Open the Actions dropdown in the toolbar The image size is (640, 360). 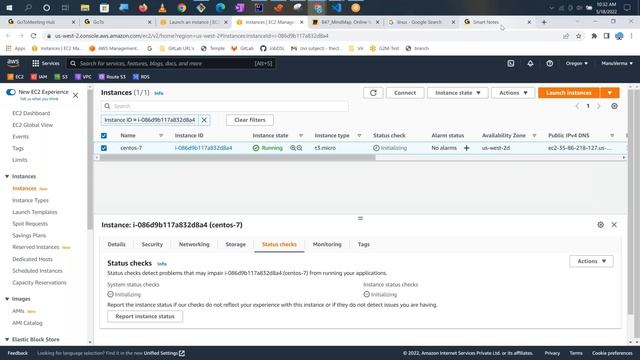[x=513, y=93]
